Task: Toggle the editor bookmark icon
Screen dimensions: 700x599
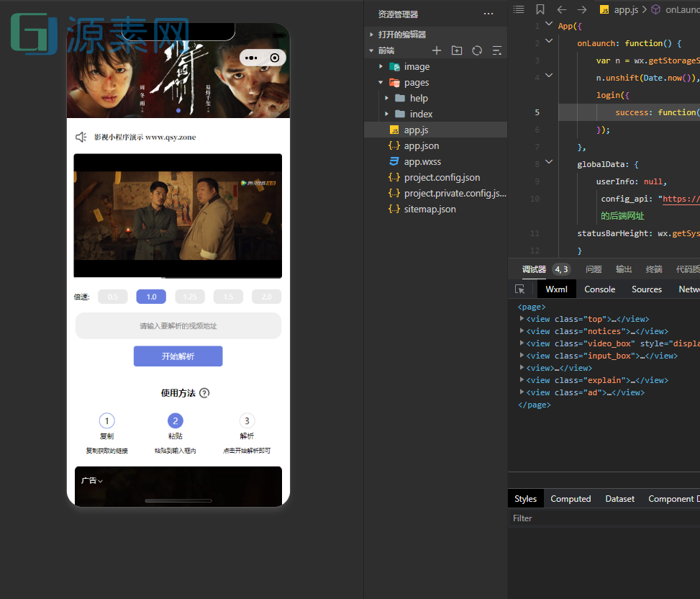Action: point(540,9)
